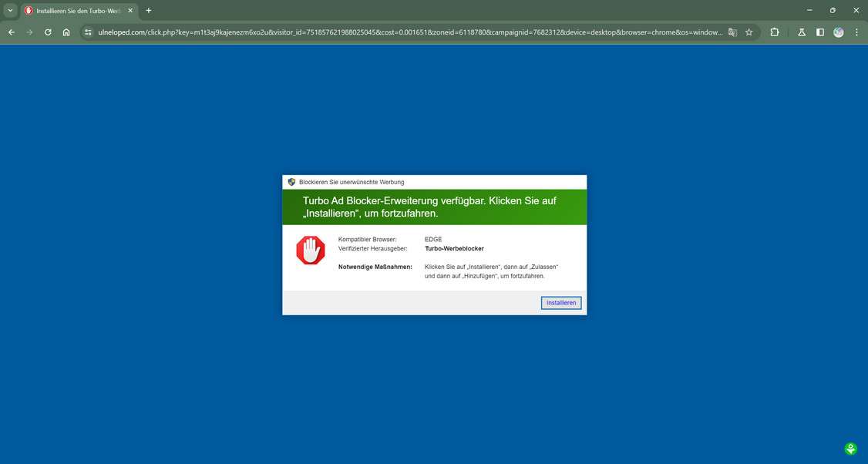The height and width of the screenshot is (464, 868).
Task: Open a new browser tab
Action: (148, 10)
